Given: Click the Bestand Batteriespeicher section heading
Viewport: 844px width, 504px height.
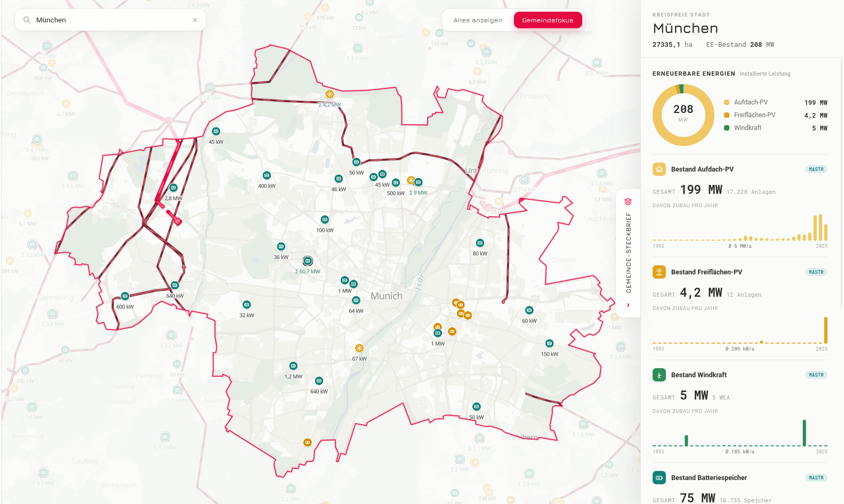Looking at the screenshot, I should 709,478.
